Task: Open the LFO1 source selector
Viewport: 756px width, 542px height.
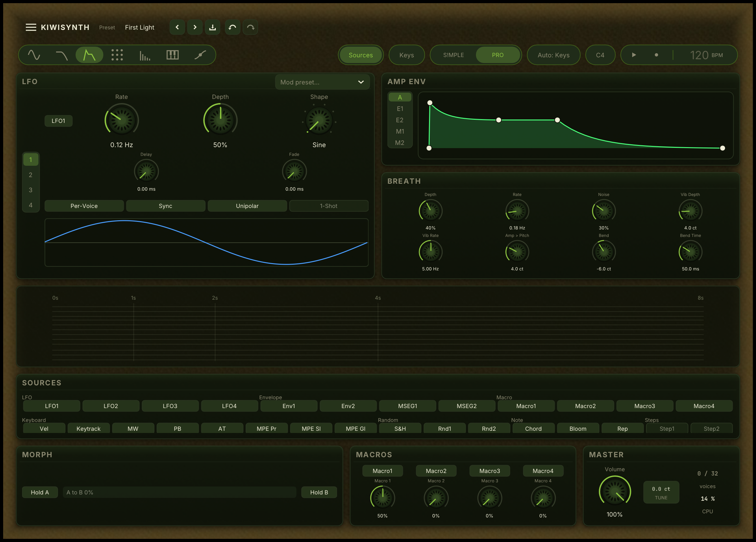Action: pos(58,121)
